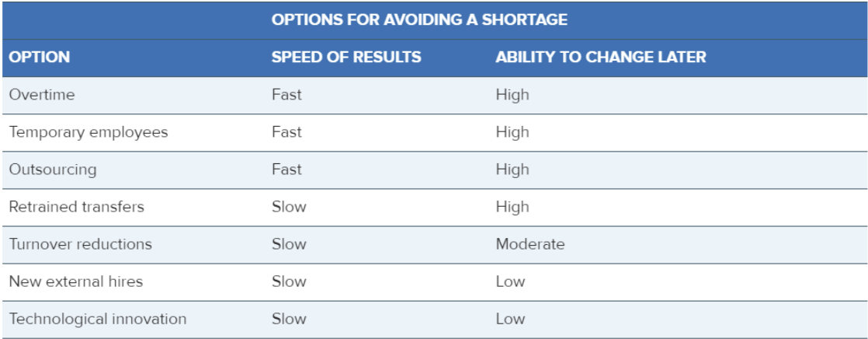Click the 'Fast' speed value for Outsourcing

click(x=286, y=169)
